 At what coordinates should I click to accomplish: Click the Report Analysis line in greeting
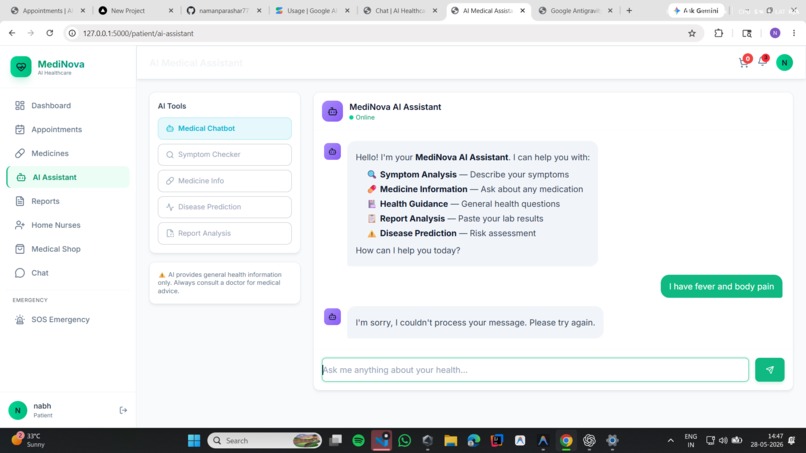[455, 219]
